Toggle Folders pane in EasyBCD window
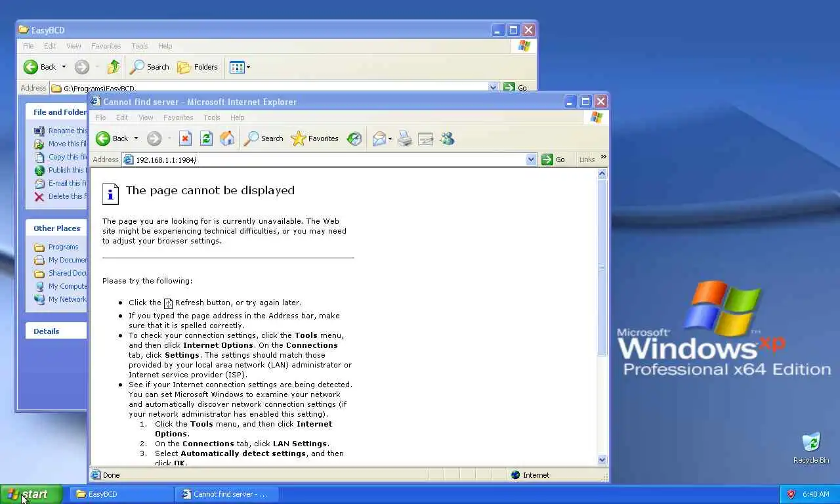 pos(198,67)
